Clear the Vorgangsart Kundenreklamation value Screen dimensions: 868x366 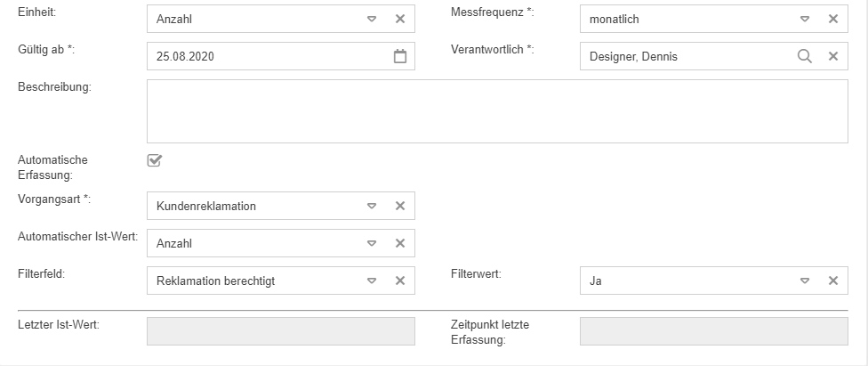tap(400, 206)
